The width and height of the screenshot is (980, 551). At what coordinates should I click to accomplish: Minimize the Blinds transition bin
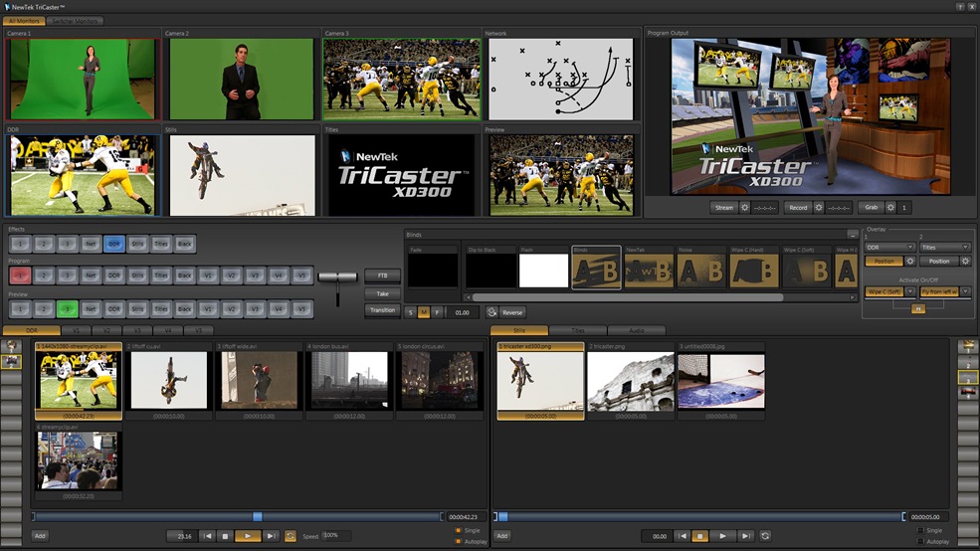pyautogui.click(x=853, y=235)
